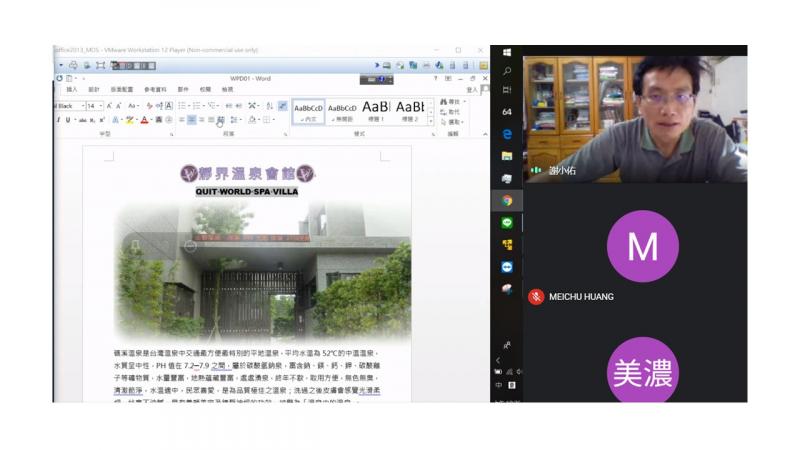Image resolution: width=800 pixels, height=450 pixels.
Task: Click the text highlight color button
Action: pos(130,120)
